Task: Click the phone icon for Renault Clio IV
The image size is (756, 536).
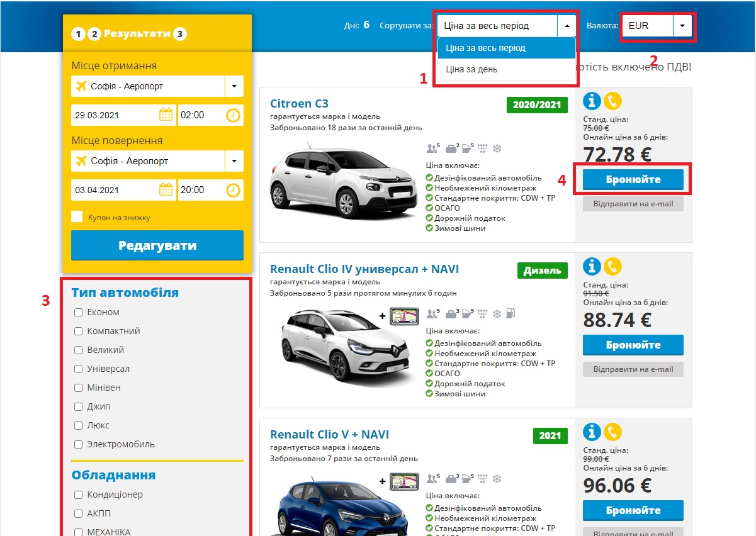Action: pyautogui.click(x=612, y=267)
